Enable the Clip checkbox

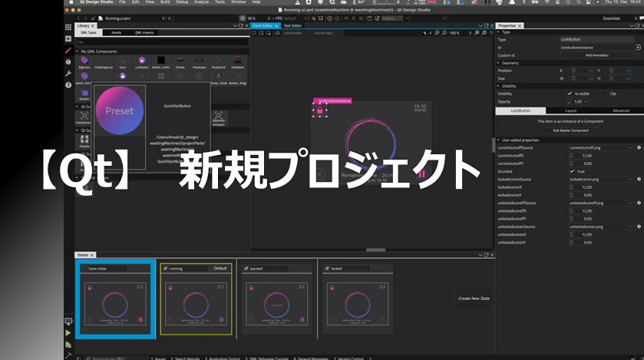(604, 94)
